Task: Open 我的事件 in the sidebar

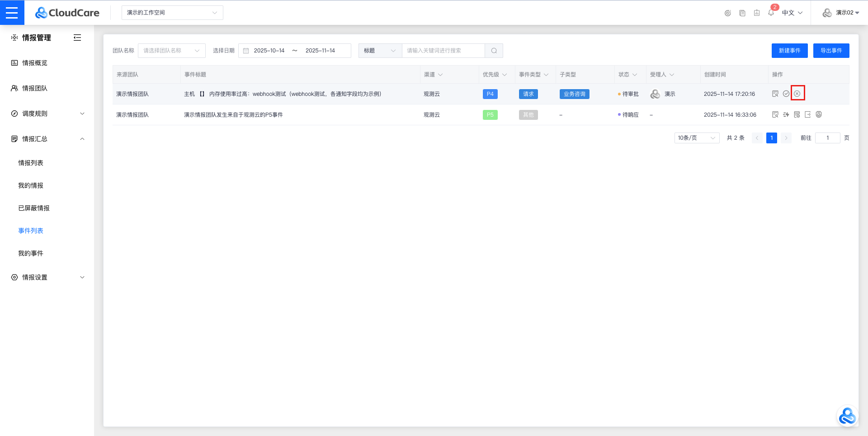Action: pyautogui.click(x=31, y=253)
